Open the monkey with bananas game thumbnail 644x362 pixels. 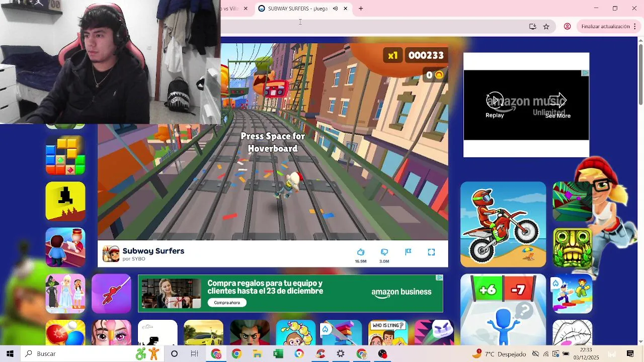click(x=296, y=333)
